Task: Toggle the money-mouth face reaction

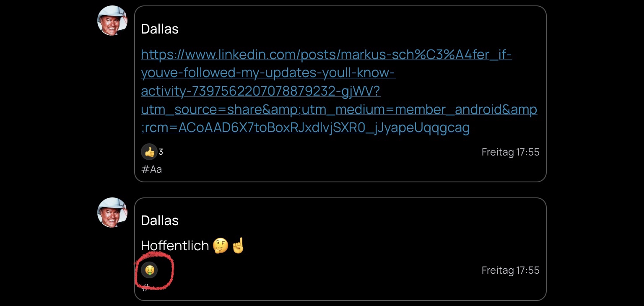Action: click(149, 270)
